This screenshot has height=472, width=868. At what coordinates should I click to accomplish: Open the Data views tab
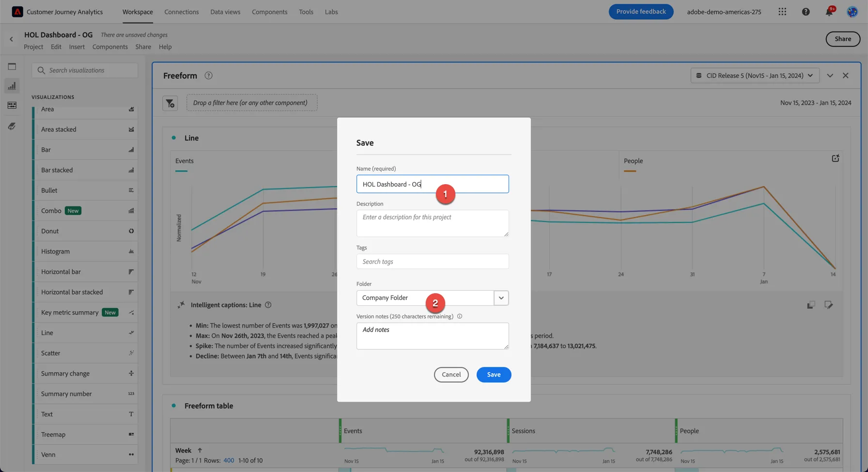[x=225, y=12]
